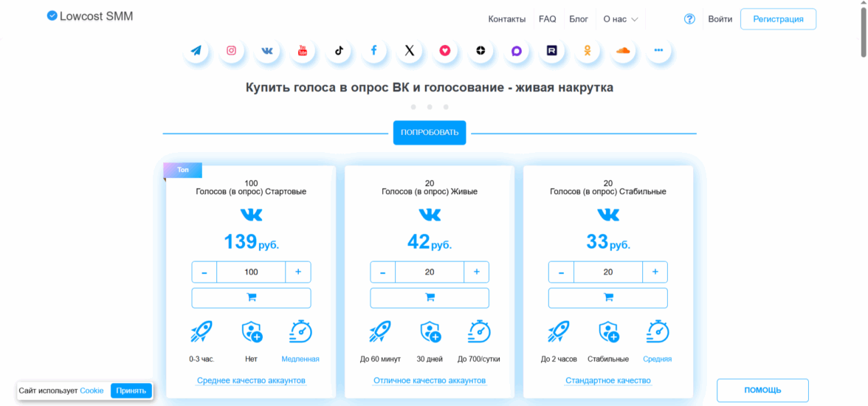
Task: Add Живые votes package to cart
Action: coord(430,298)
